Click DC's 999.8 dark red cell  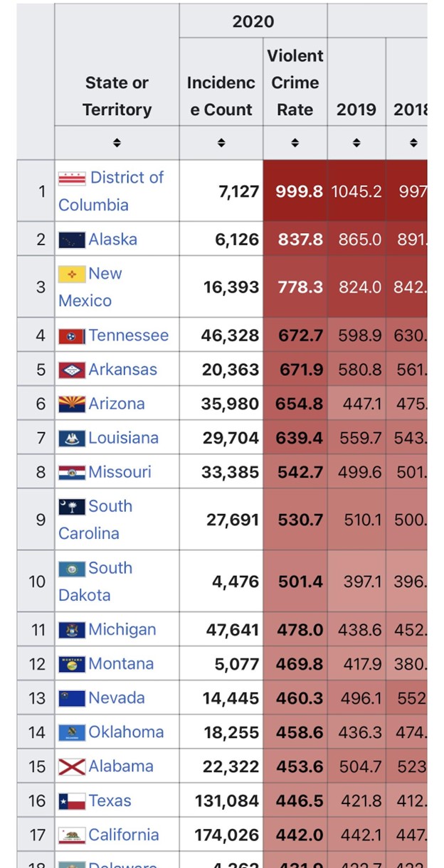(295, 191)
